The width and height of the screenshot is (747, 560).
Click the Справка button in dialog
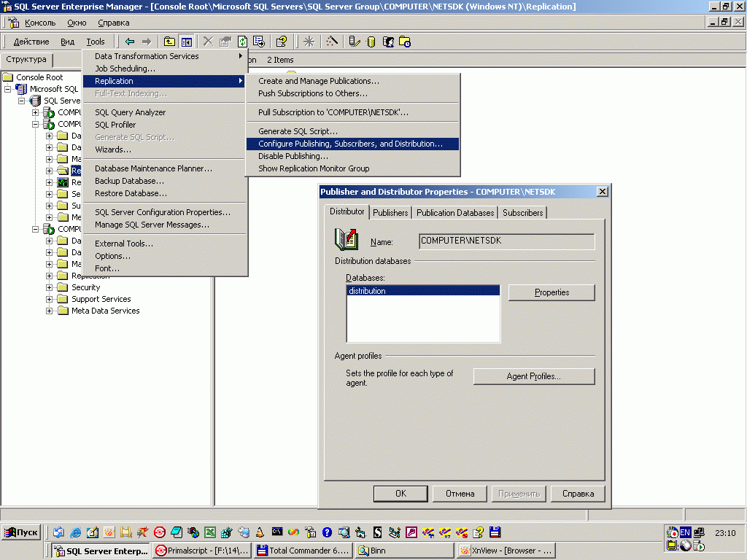pos(578,494)
